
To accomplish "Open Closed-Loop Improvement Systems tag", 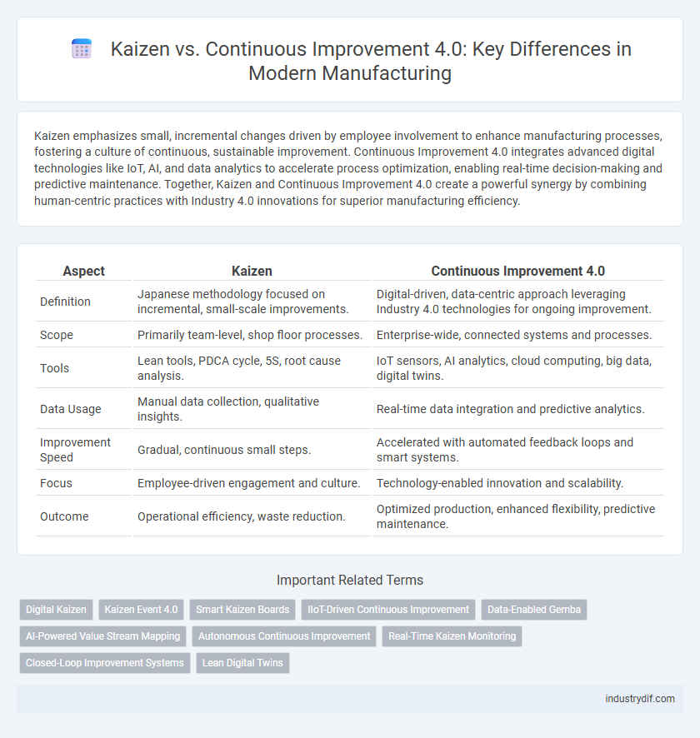I will pos(105,663).
